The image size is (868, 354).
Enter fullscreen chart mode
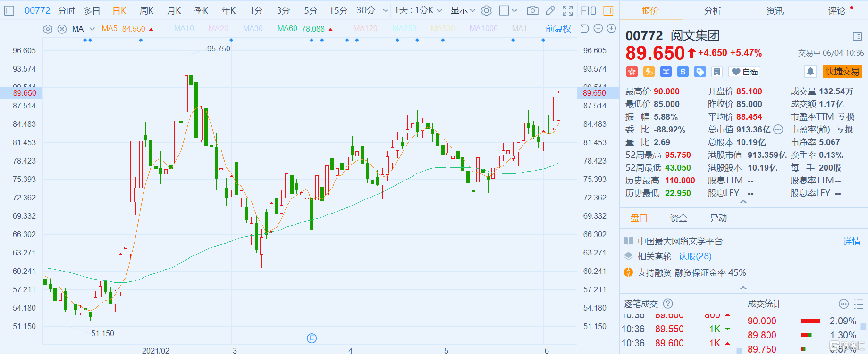pyautogui.click(x=568, y=10)
